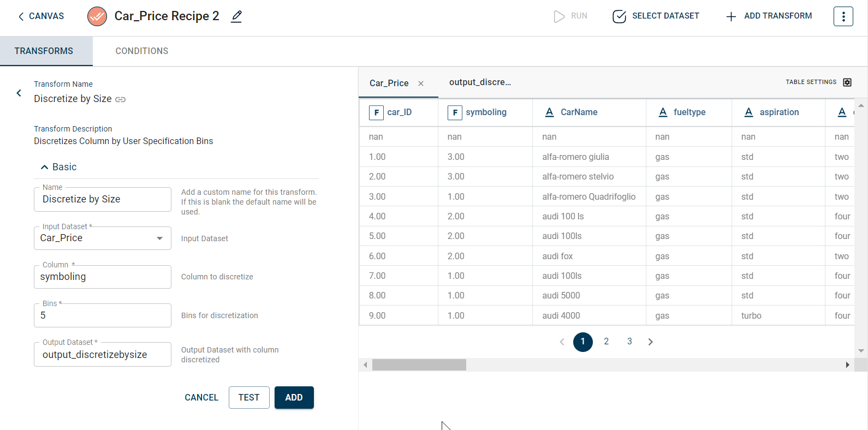Open the output_discre... dataset tab
Screen dimensions: 868x430
point(480,82)
